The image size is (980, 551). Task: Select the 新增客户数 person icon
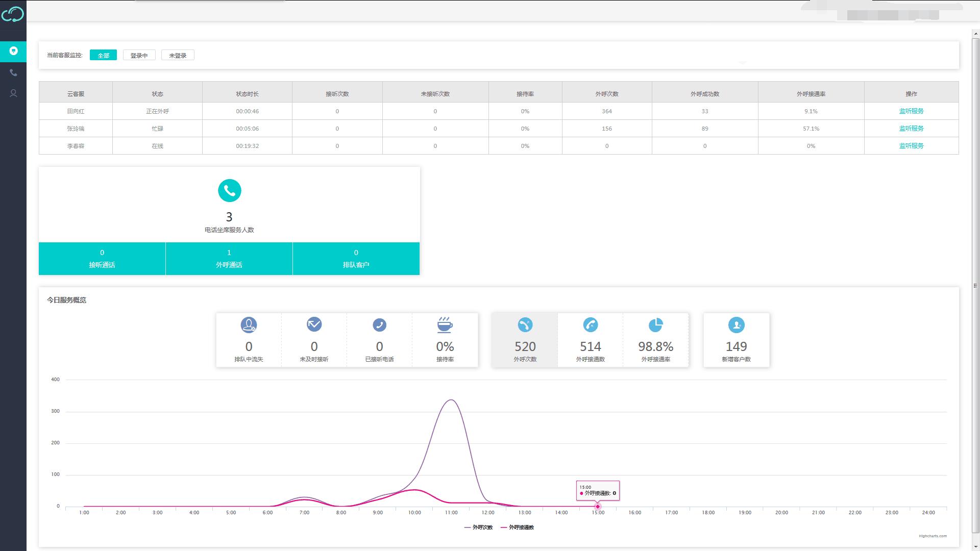[736, 325]
